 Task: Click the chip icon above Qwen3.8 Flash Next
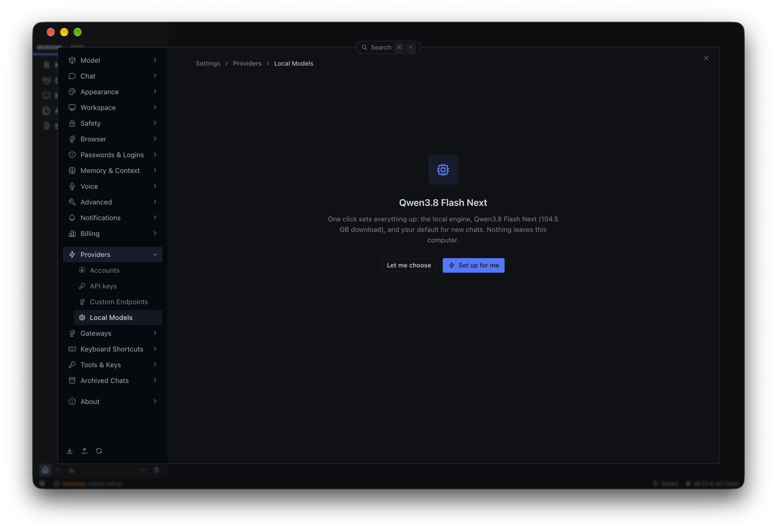click(x=443, y=170)
